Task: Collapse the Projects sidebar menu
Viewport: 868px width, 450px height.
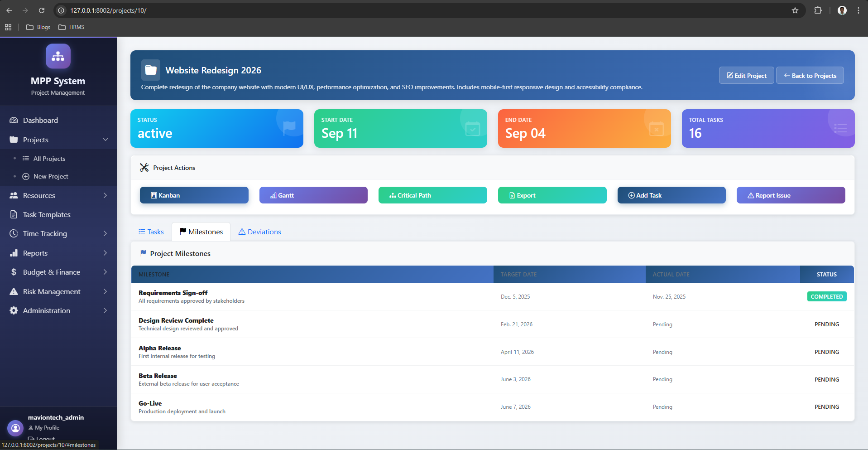Action: pos(105,140)
